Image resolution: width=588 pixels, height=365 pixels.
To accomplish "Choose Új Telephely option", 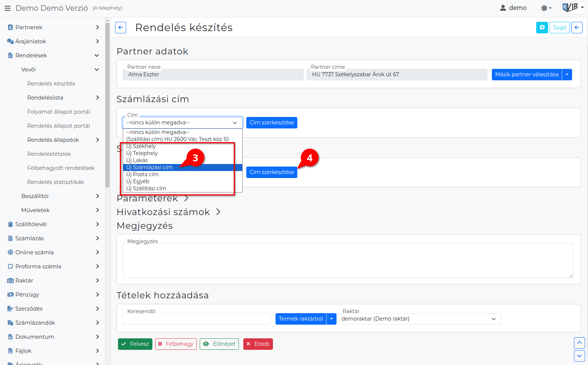I will click(183, 153).
